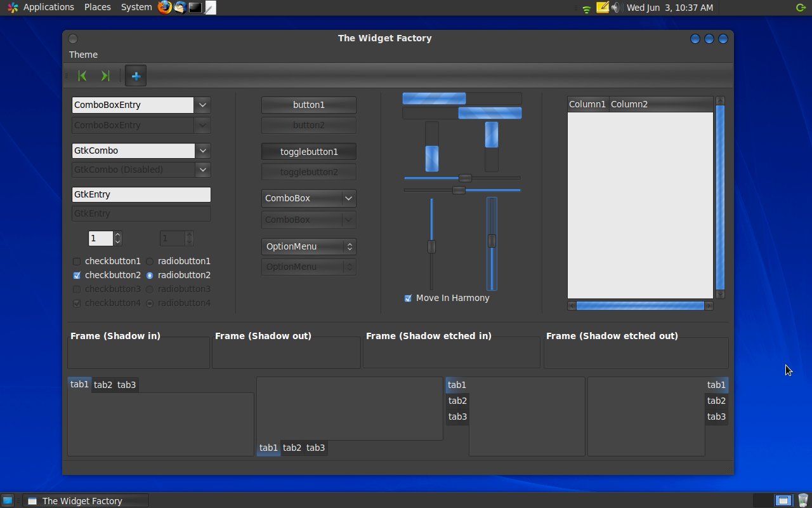Image resolution: width=812 pixels, height=508 pixels.
Task: Click the greyed-out ComboBoxEntry dropdown arrow
Action: [202, 125]
